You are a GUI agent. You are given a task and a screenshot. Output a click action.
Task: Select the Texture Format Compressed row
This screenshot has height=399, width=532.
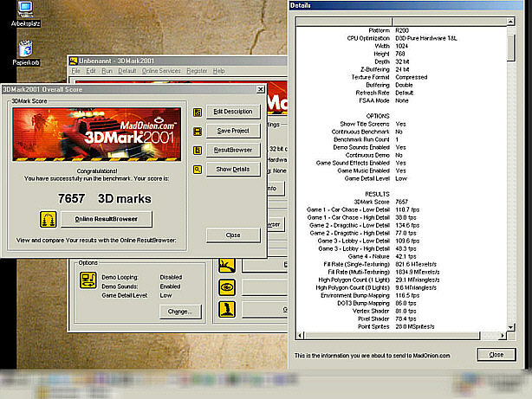401,77
